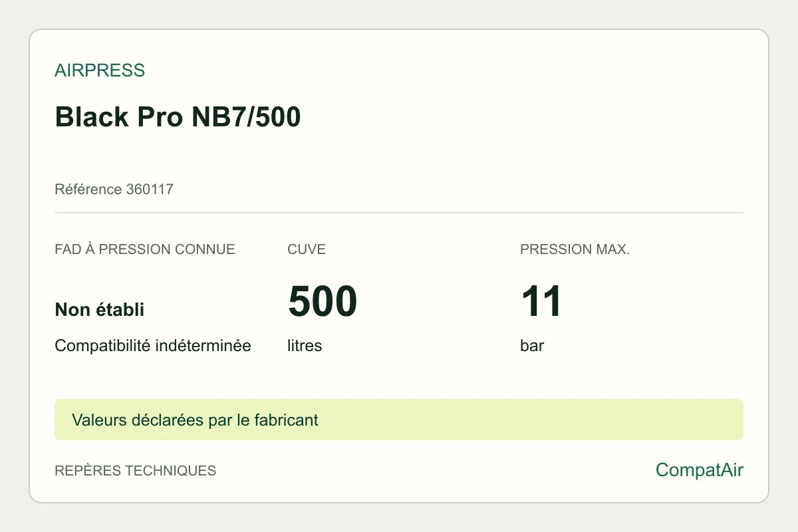Click the PRESSION MAX. heading
This screenshot has height=532, width=798.
[575, 250]
